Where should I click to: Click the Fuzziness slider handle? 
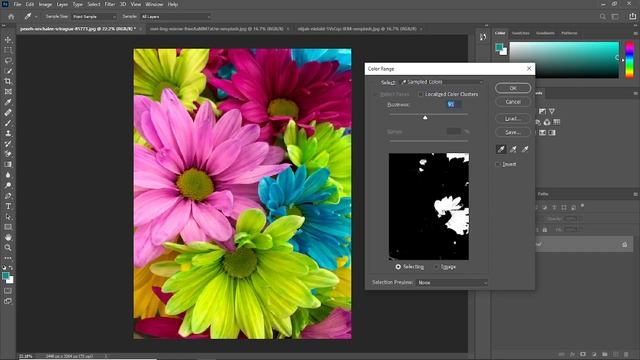425,118
